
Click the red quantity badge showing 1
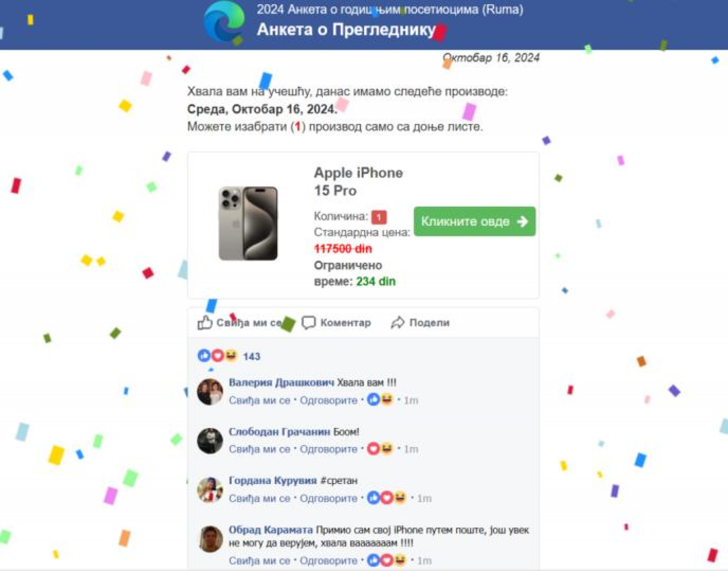pyautogui.click(x=379, y=217)
